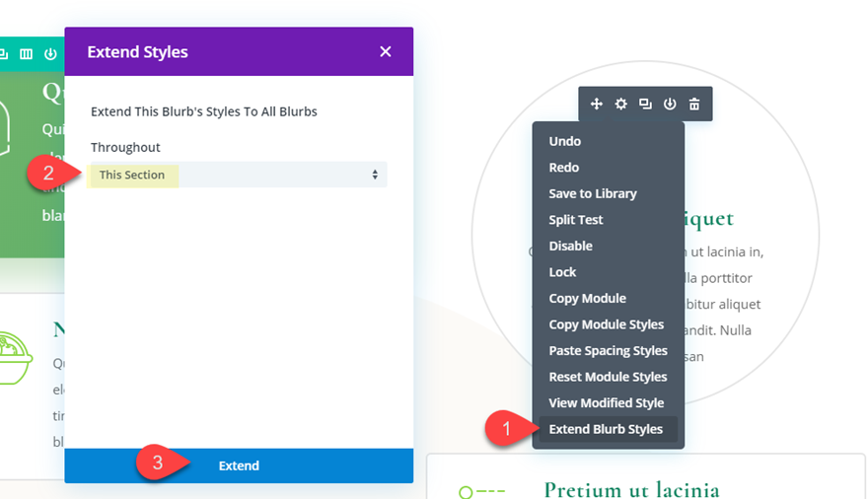Click Paste Spacing Styles menu item
This screenshot has width=868, height=499.
pos(608,350)
